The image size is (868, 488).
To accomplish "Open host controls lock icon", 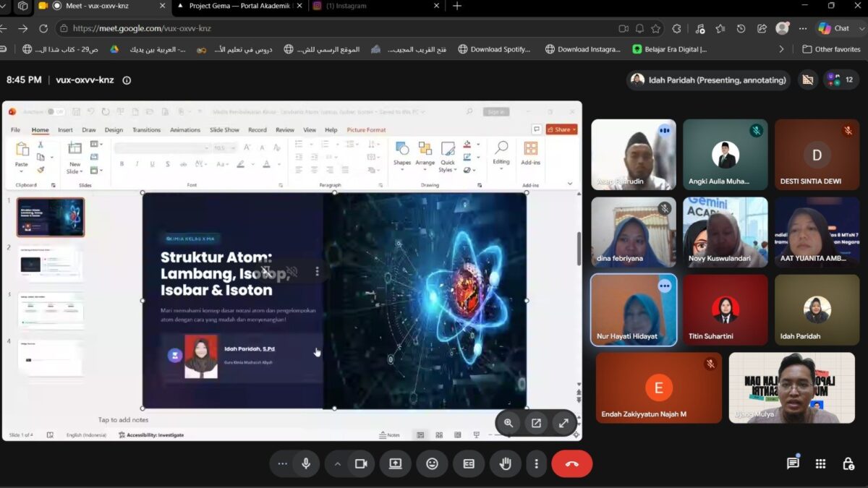I will pyautogui.click(x=848, y=463).
